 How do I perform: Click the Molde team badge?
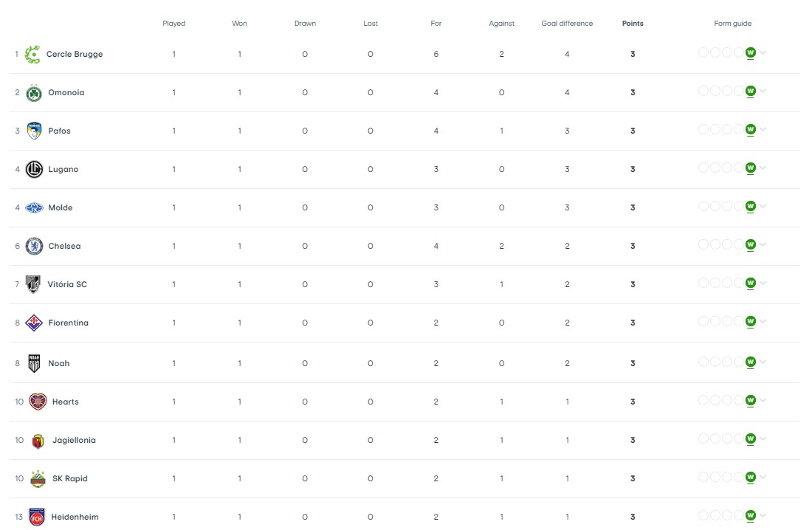pos(34,207)
